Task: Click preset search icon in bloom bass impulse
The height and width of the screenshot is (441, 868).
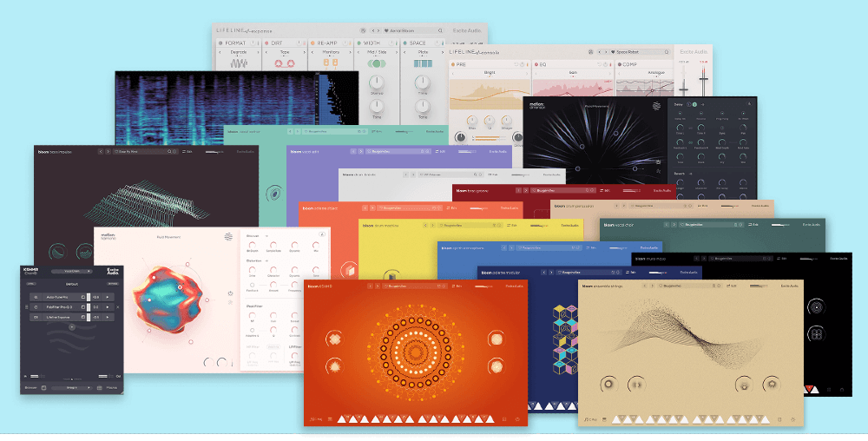Action: click(169, 151)
